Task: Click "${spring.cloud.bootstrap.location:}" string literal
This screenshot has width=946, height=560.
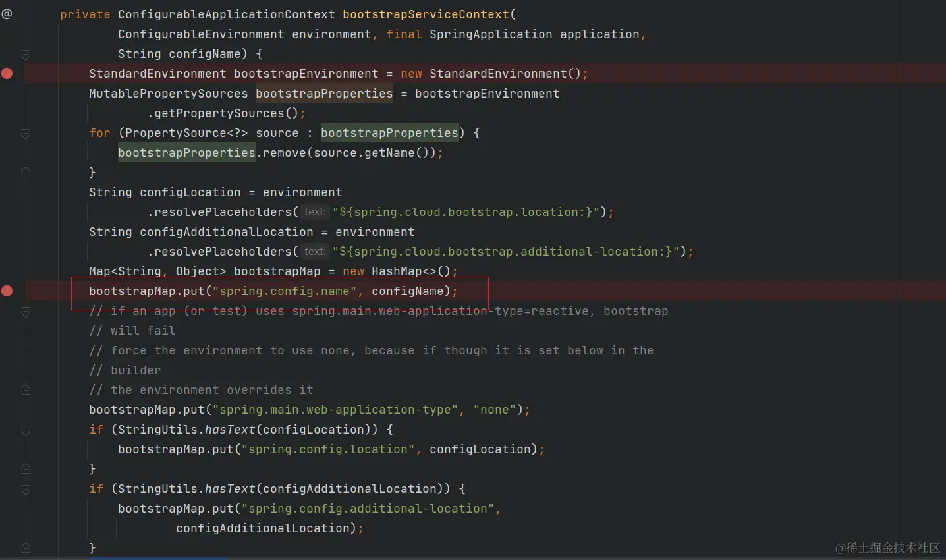Action: (x=466, y=212)
